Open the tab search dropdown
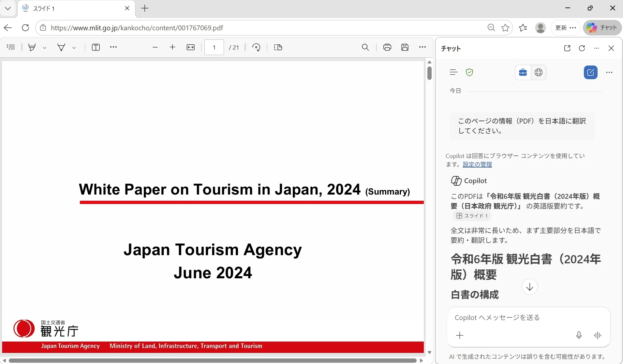The height and width of the screenshot is (364, 623). (8, 8)
